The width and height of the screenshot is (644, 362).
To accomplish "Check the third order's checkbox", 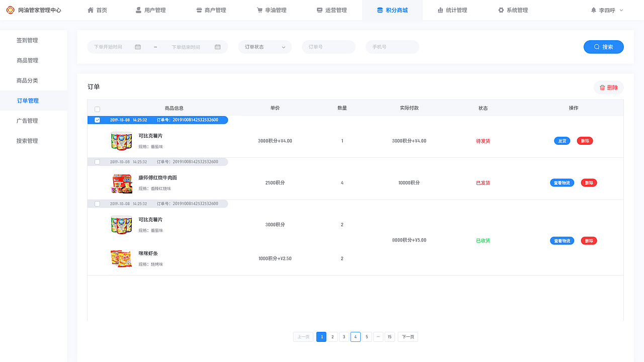I will point(97,204).
